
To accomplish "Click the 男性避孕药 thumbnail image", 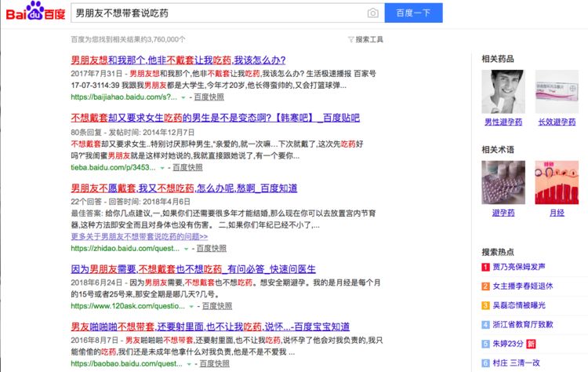I will (503, 91).
